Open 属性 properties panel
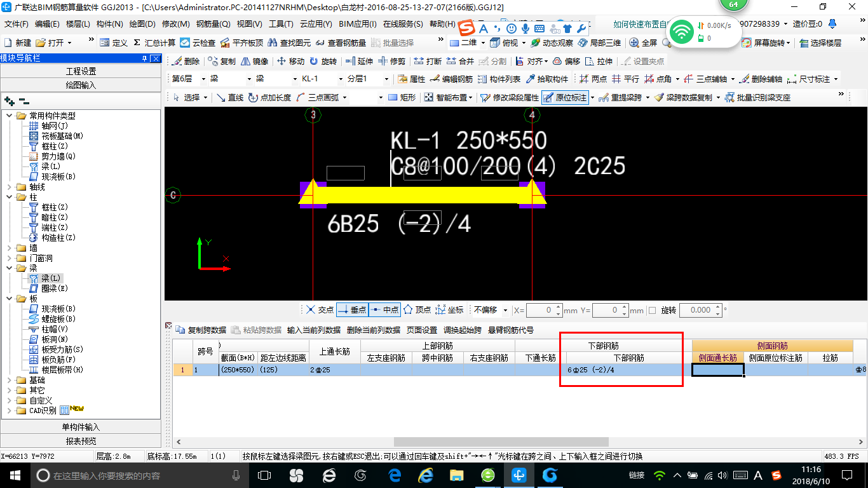The width and height of the screenshot is (868, 488). (x=411, y=79)
